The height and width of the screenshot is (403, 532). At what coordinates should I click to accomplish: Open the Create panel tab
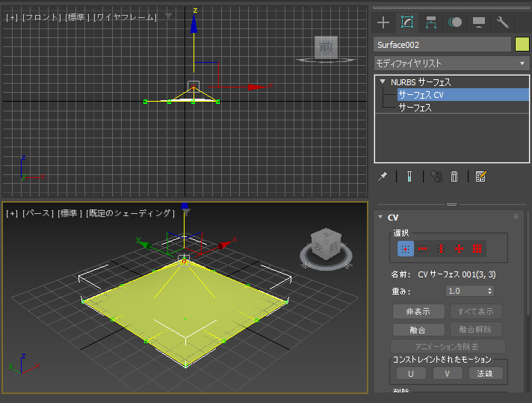383,22
